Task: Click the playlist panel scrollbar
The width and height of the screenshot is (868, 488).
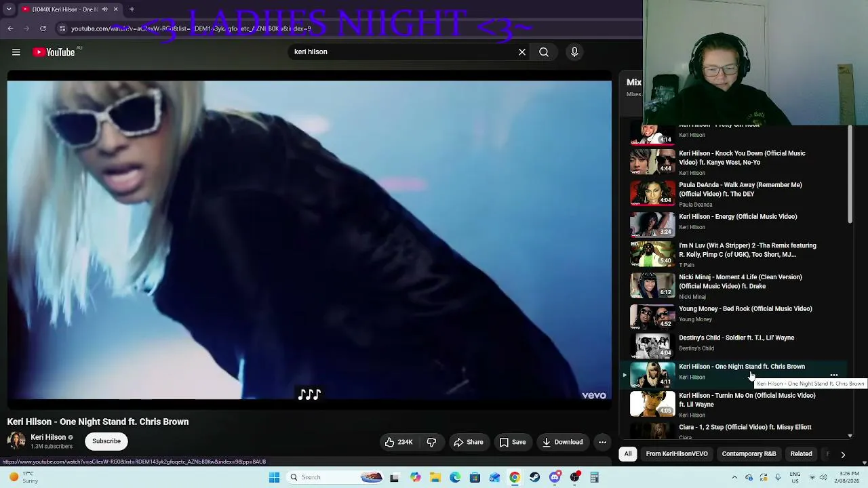Action: point(850,174)
